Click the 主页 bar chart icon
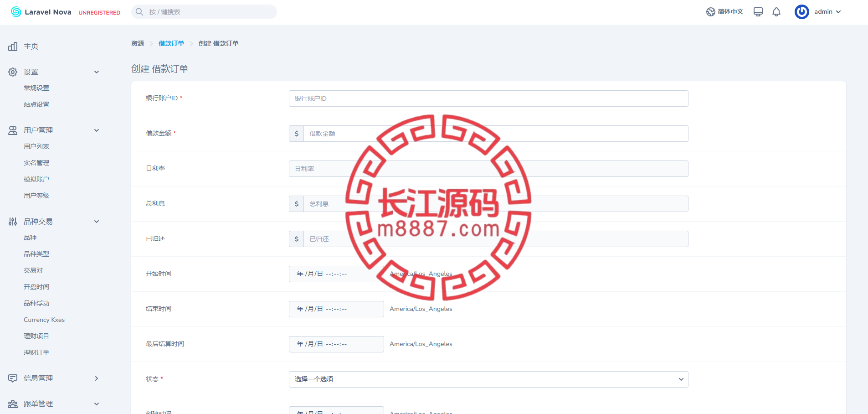Viewport: 868px width, 414px height. [x=13, y=47]
